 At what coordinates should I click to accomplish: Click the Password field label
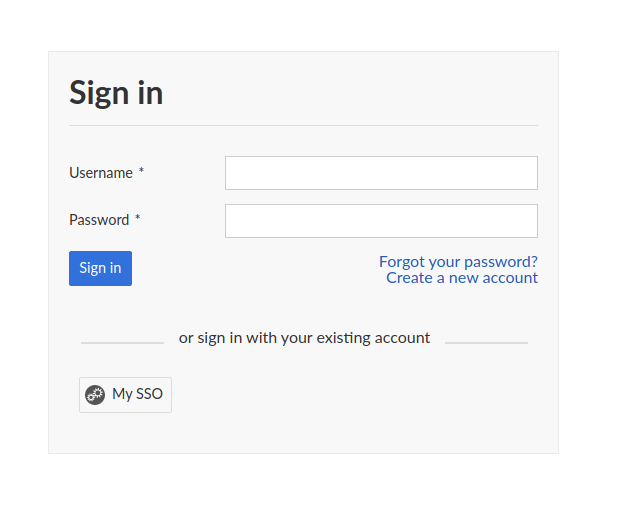(x=99, y=220)
